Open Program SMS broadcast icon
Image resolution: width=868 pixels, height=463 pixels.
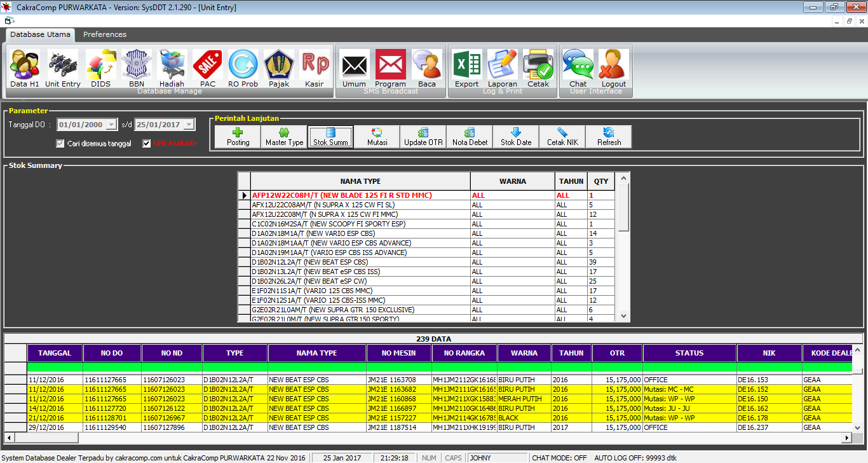390,67
